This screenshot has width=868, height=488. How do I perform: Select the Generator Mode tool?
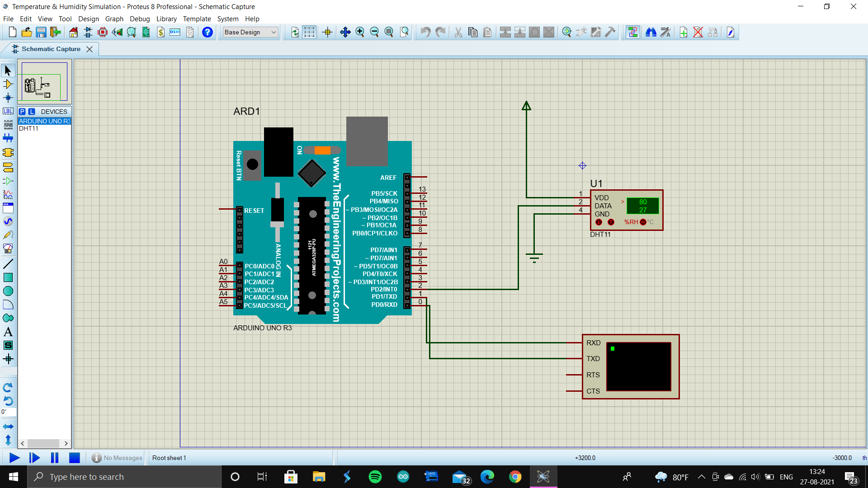point(8,221)
